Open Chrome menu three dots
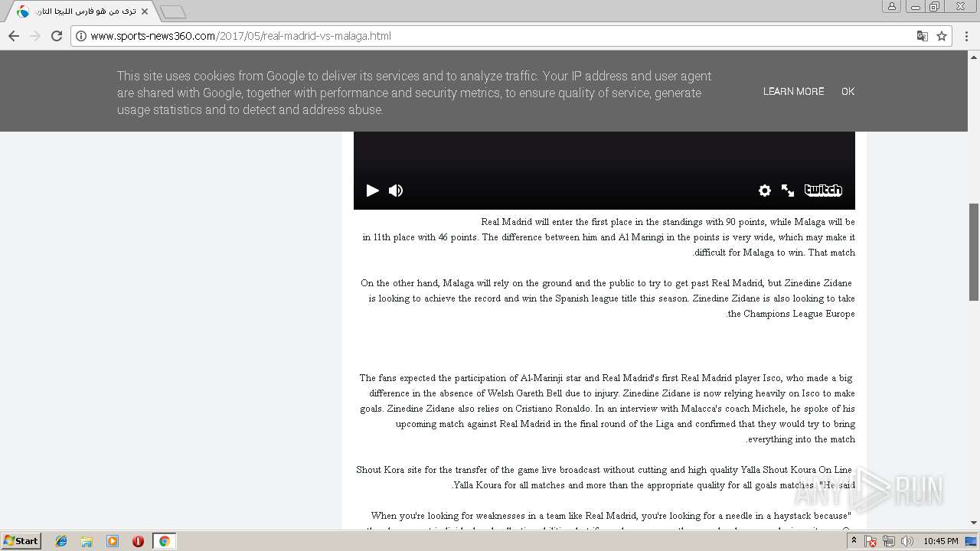This screenshot has width=980, height=551. click(x=968, y=36)
